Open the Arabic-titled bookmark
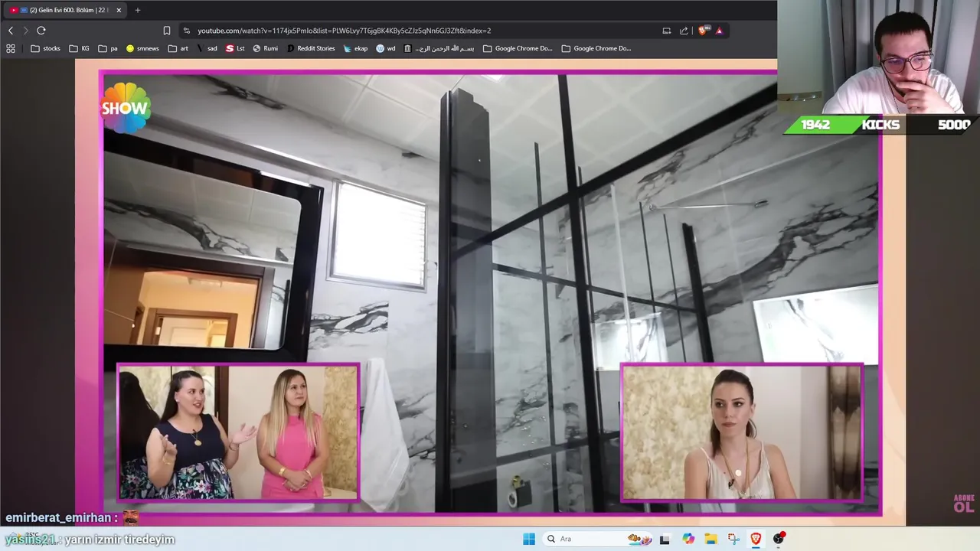This screenshot has height=551, width=980. point(439,48)
